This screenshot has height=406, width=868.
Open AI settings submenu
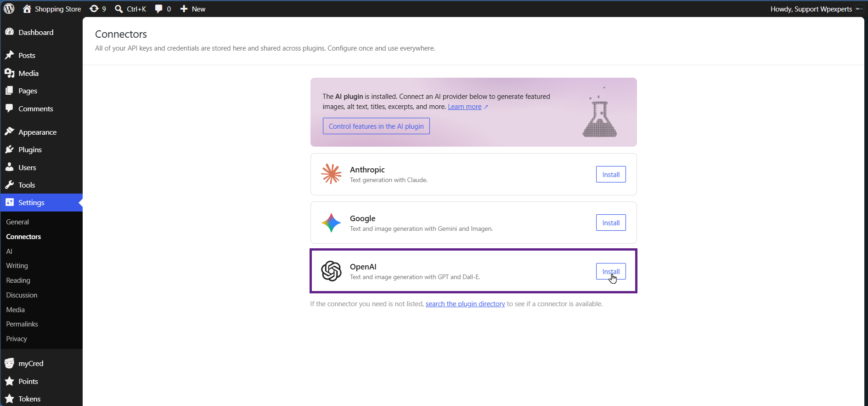pyautogui.click(x=9, y=251)
